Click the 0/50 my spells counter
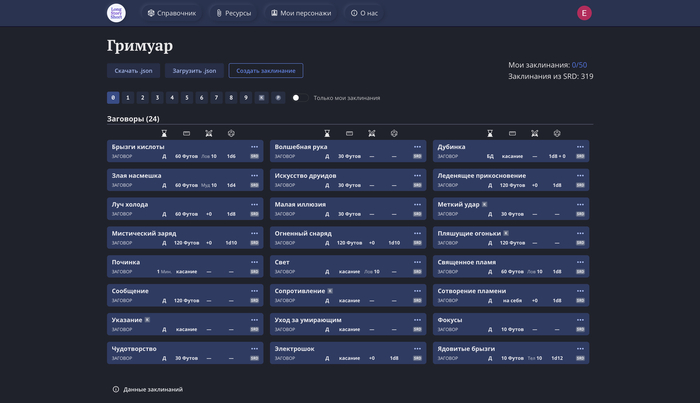700x403 pixels. pos(579,65)
